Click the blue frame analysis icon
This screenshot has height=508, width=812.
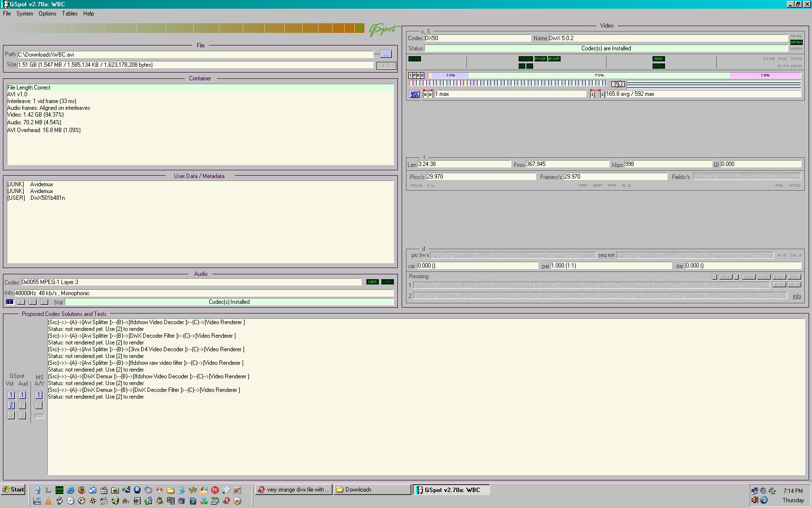(415, 94)
